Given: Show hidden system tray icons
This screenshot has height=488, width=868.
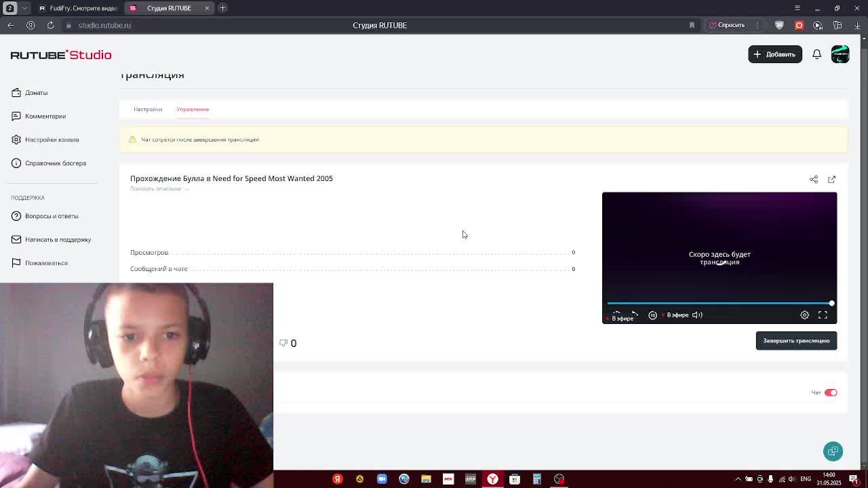Looking at the screenshot, I should click(x=738, y=479).
